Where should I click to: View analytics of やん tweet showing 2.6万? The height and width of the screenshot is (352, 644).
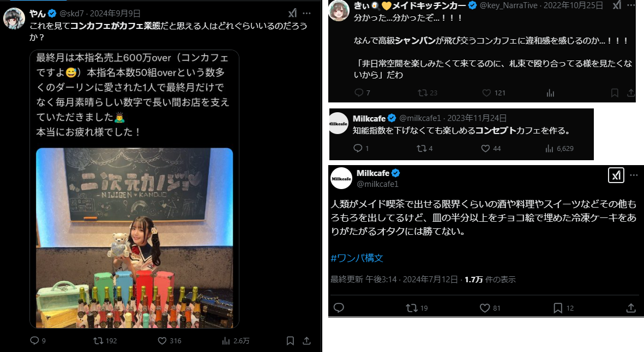pyautogui.click(x=236, y=341)
